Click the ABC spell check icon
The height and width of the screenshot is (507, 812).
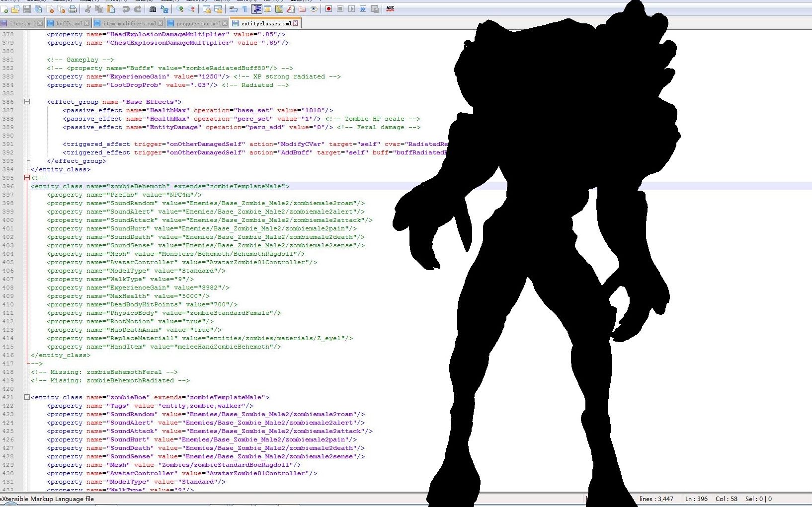(x=390, y=8)
